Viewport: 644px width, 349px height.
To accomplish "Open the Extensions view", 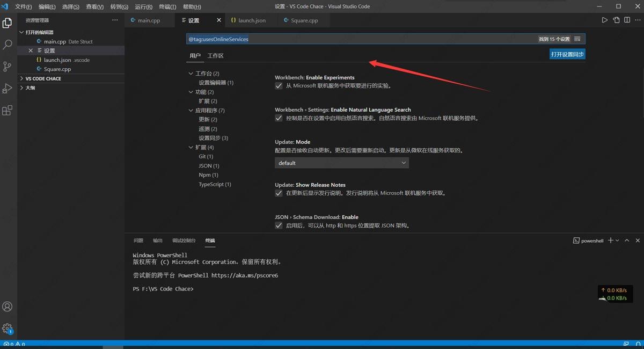I will 8,110.
